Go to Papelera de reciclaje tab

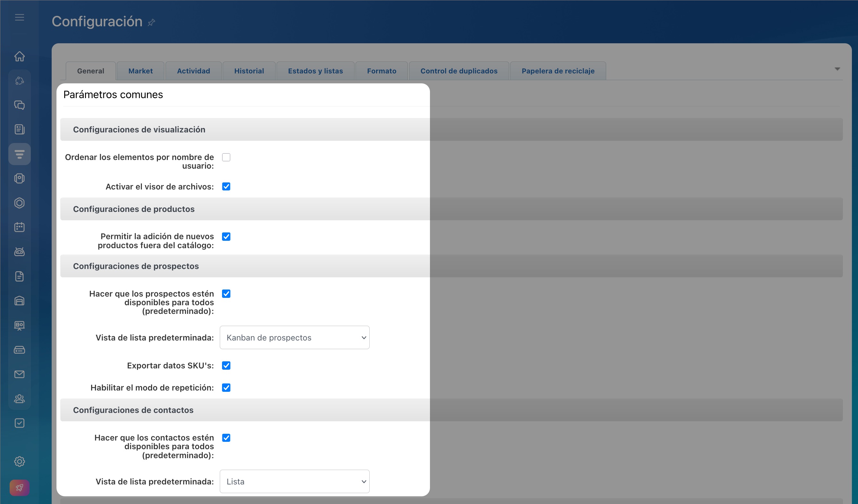(x=558, y=71)
